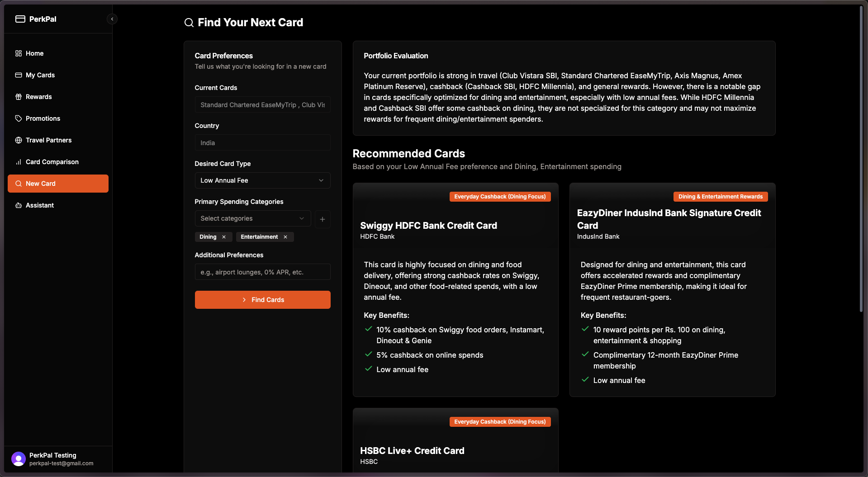Viewport: 868px width, 477px height.
Task: Focus the Additional Preferences text field
Action: [x=262, y=272]
